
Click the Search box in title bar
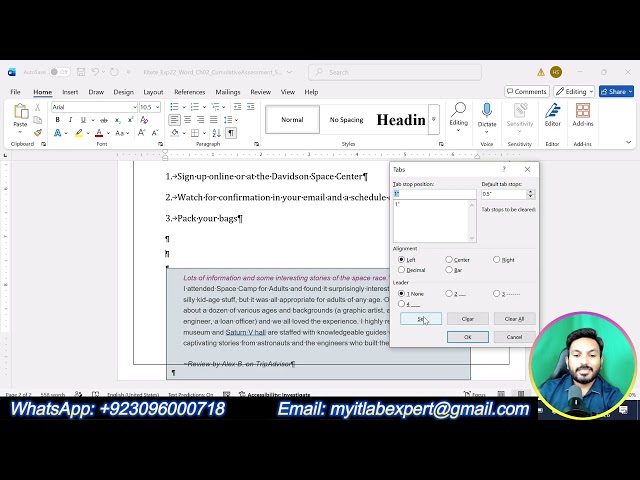click(395, 72)
